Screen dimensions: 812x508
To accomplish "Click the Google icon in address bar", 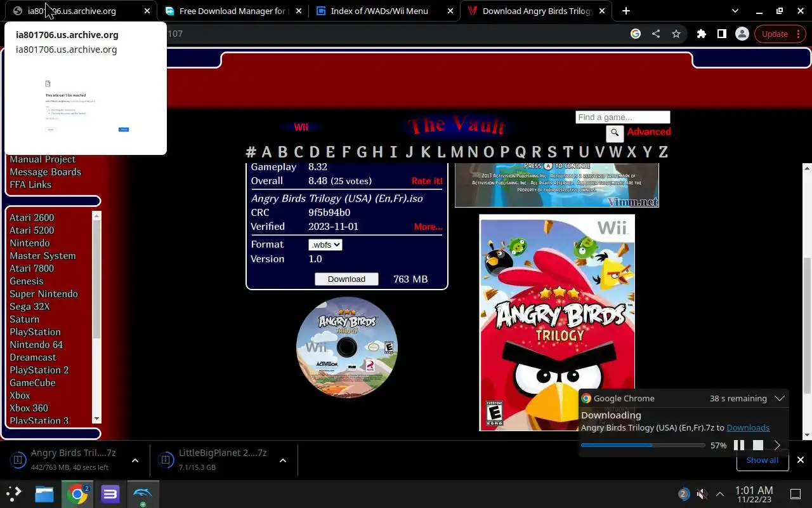I will (x=636, y=34).
